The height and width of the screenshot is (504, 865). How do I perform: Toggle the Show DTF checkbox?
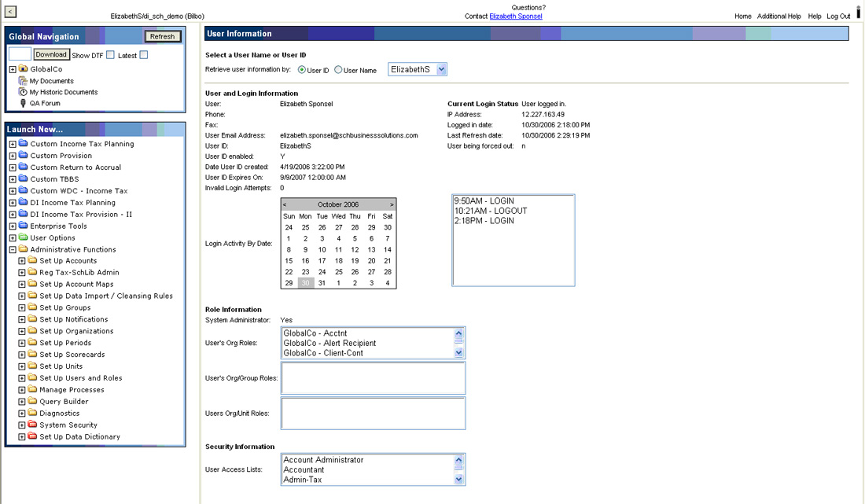[110, 54]
